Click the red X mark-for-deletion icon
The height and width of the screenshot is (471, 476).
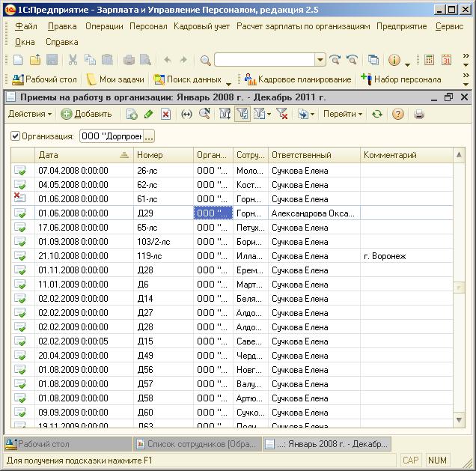(165, 114)
